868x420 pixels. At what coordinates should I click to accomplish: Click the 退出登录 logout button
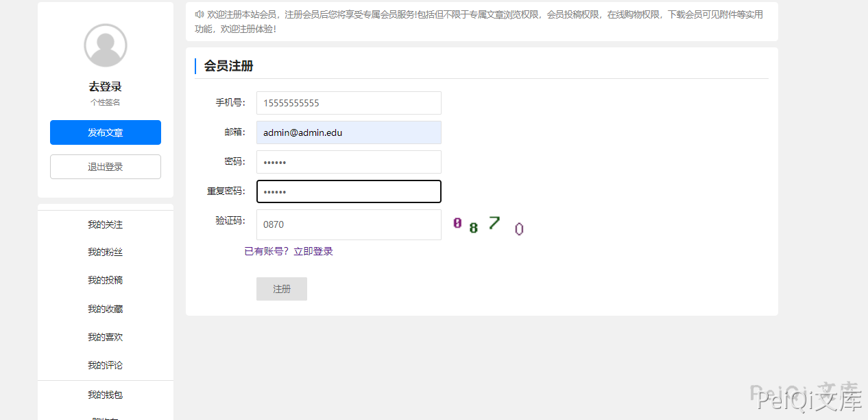point(106,167)
